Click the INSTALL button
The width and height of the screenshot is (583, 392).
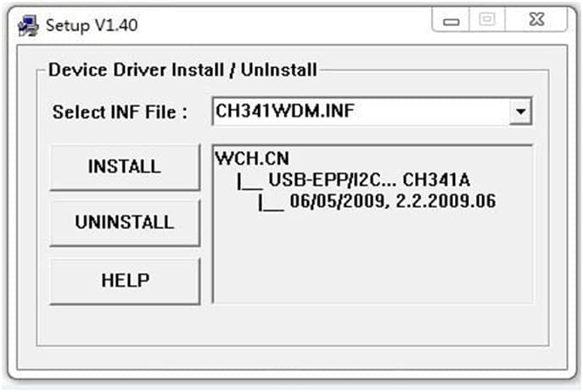[125, 166]
